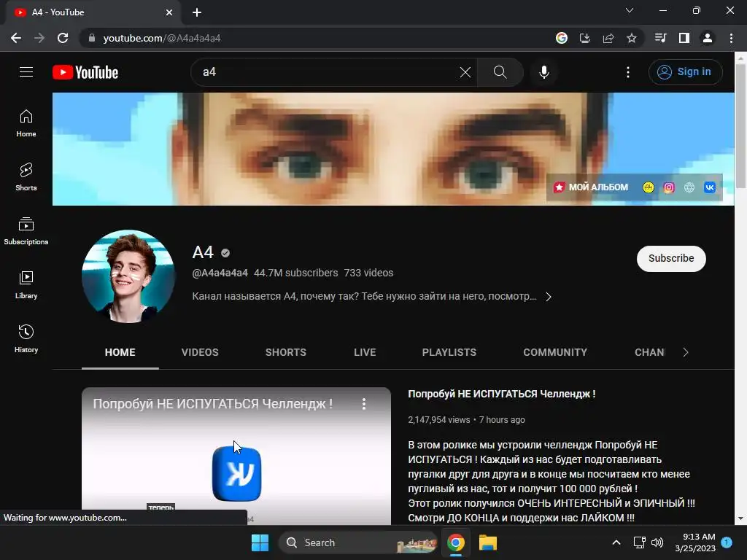The image size is (747, 560).
Task: Open VK link on channel banner
Action: tap(709, 187)
